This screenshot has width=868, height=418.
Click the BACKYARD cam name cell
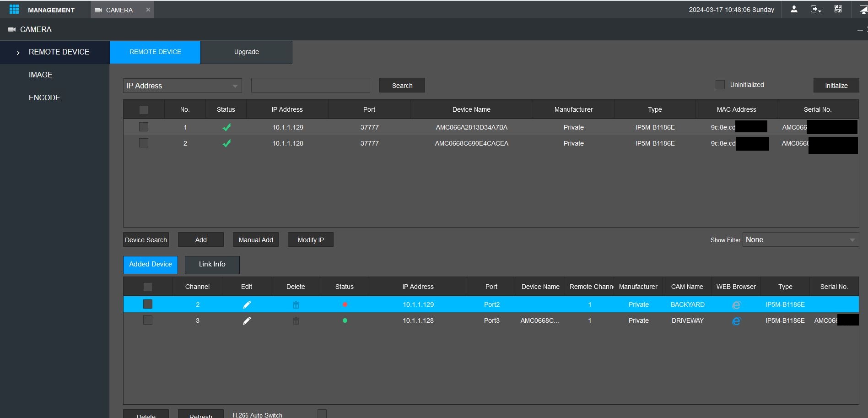(x=688, y=304)
